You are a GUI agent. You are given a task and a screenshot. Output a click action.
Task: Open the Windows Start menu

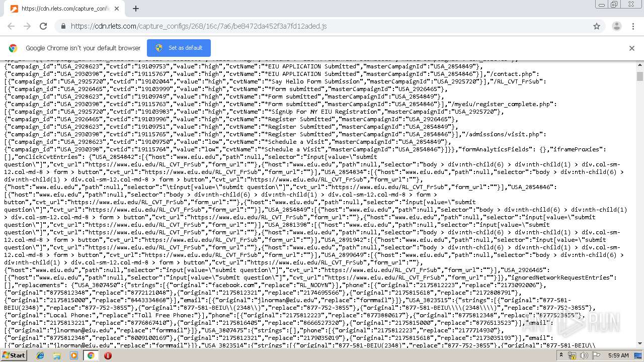point(14,355)
